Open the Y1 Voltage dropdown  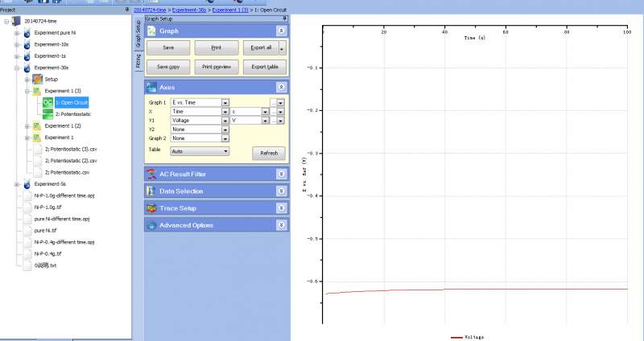[225, 121]
